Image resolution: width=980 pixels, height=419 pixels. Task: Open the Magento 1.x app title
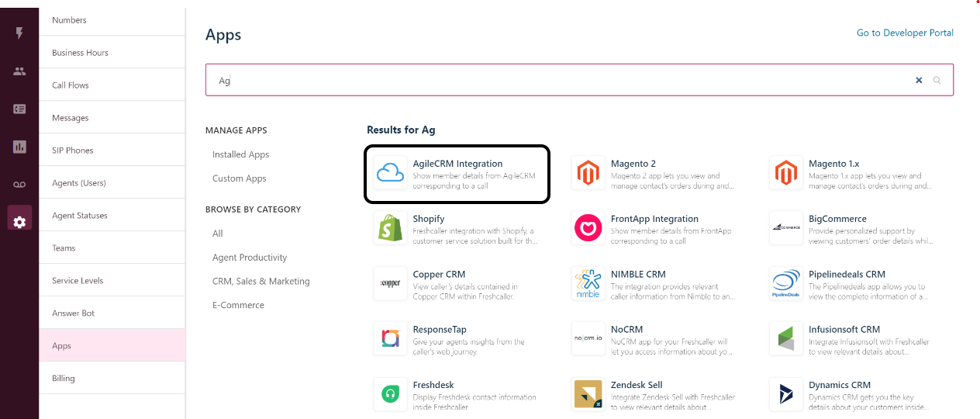pyautogui.click(x=834, y=164)
